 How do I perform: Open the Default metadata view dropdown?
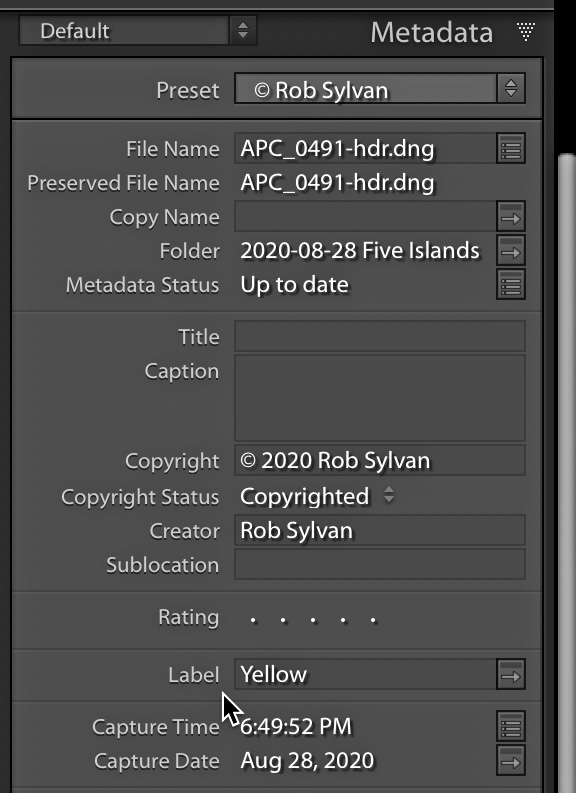click(138, 30)
